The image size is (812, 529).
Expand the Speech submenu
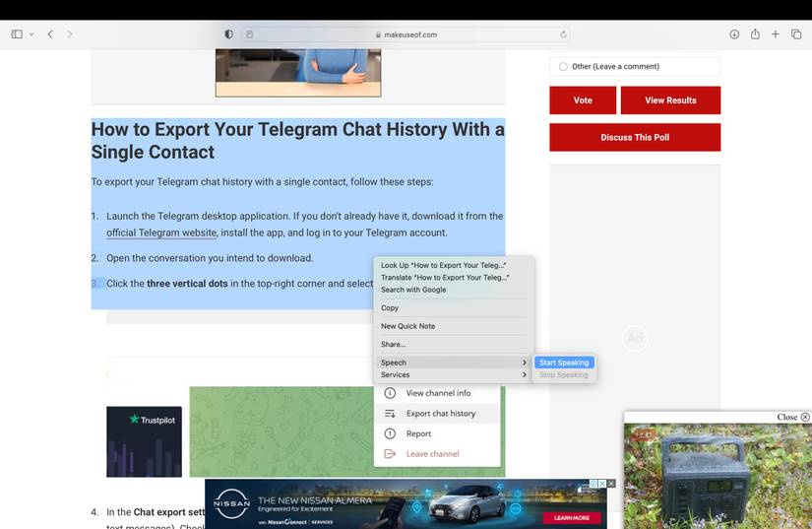[x=454, y=363]
